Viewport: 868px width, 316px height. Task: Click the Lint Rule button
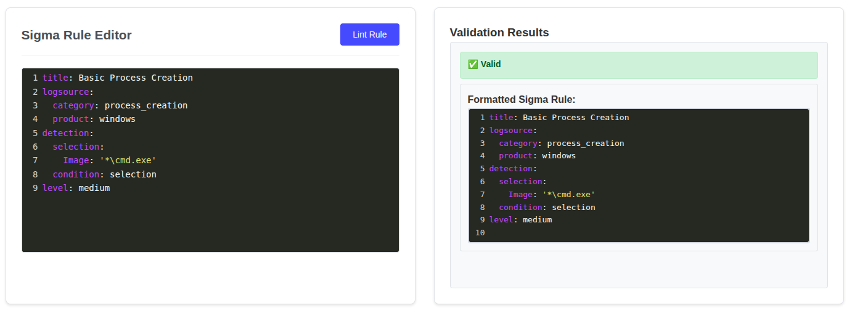pos(369,34)
